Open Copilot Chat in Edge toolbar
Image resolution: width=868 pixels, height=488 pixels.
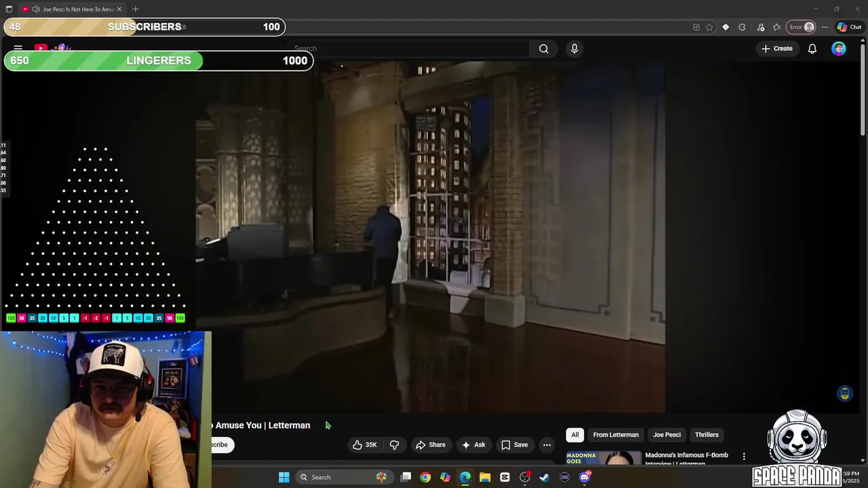(849, 27)
